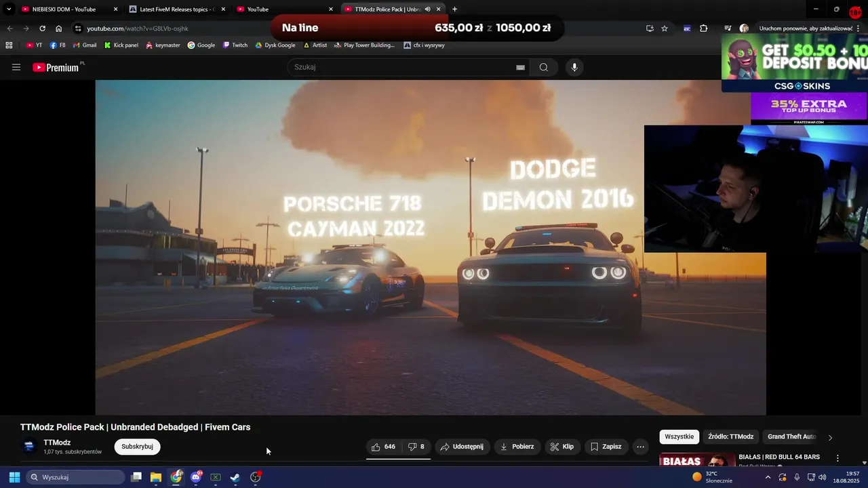Share video via Udostępnij button
Screen dimensions: 868x488
[x=462, y=447]
